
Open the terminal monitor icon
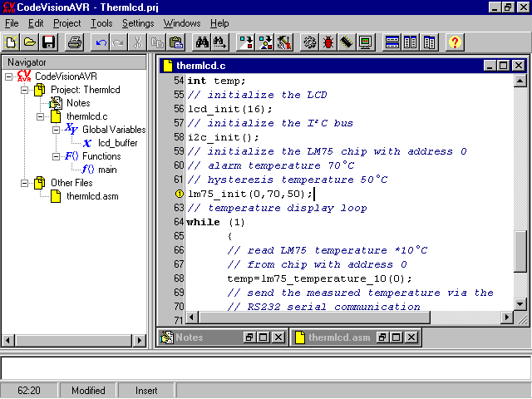click(366, 42)
